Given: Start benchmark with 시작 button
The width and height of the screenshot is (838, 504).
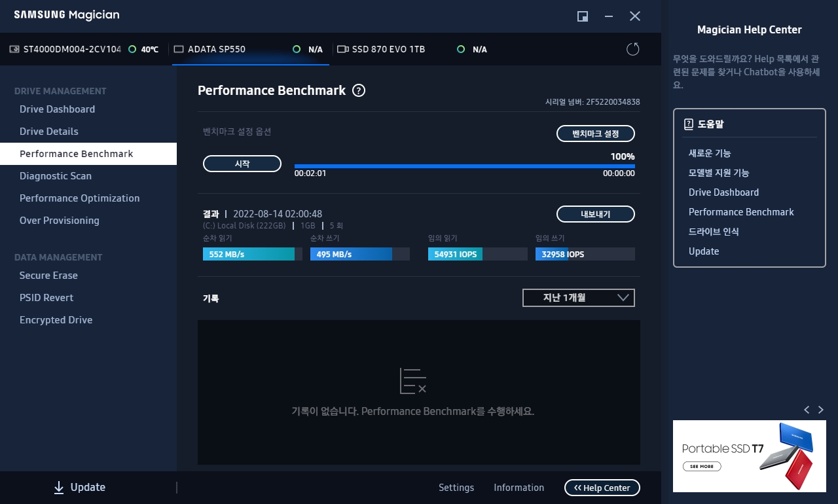Looking at the screenshot, I should pyautogui.click(x=242, y=164).
